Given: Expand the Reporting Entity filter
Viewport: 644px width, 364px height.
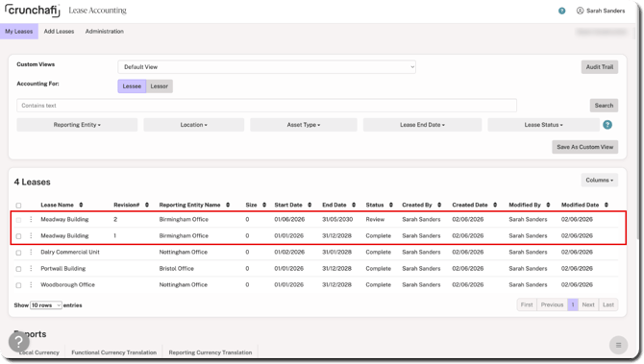Looking at the screenshot, I should [77, 125].
